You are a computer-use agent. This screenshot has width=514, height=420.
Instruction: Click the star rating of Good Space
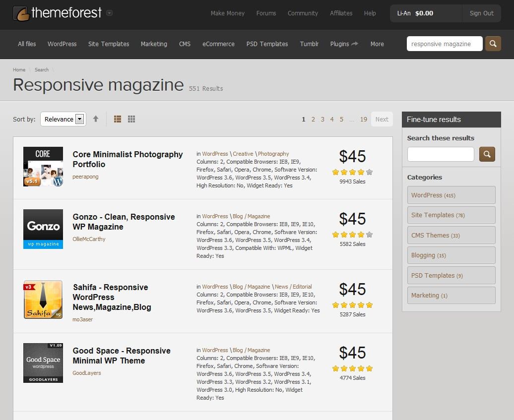pyautogui.click(x=352, y=368)
